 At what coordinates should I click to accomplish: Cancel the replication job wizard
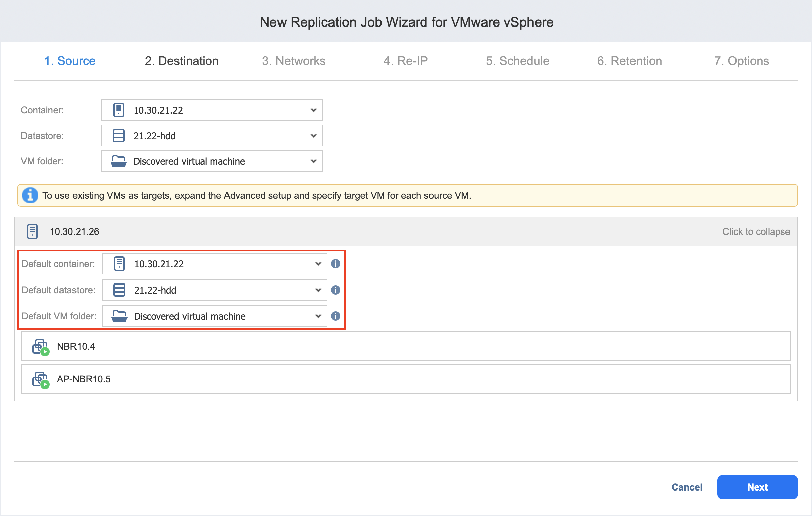pyautogui.click(x=687, y=487)
